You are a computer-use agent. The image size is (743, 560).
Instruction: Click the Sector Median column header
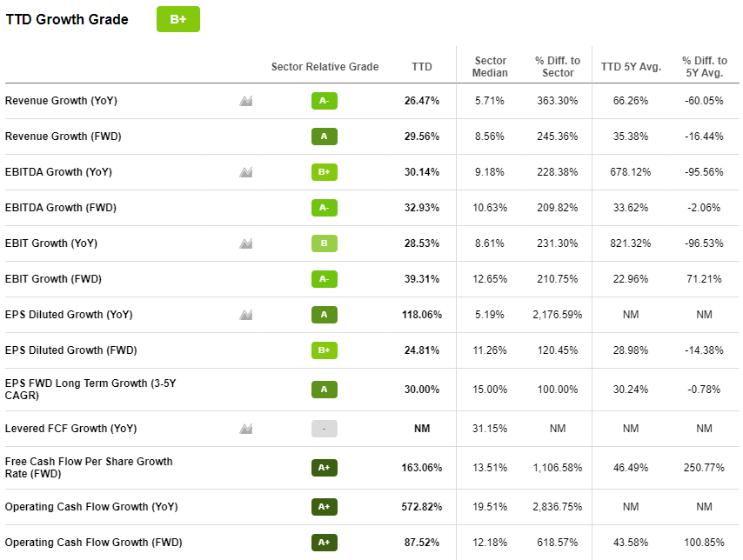point(490,67)
